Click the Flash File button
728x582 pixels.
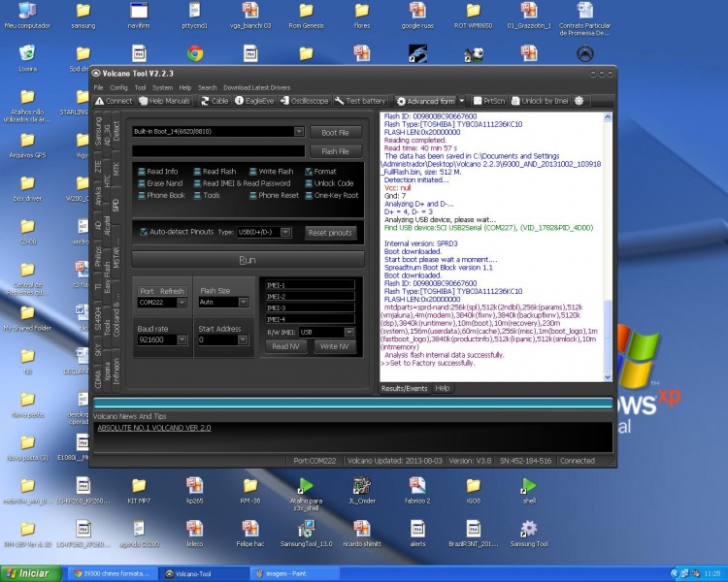335,151
